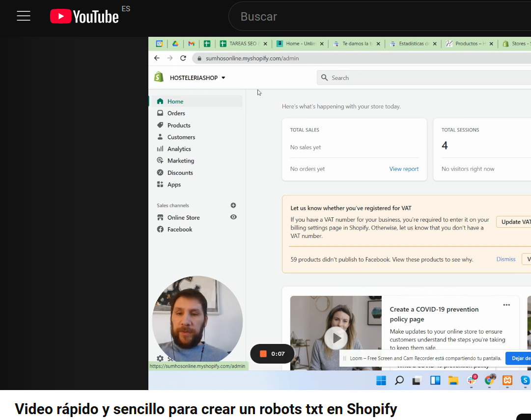View online store via eye icon
This screenshot has width=531, height=420.
pos(233,217)
